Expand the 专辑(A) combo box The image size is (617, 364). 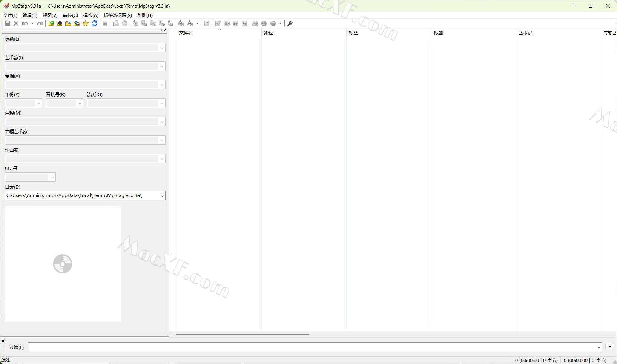[x=162, y=85]
